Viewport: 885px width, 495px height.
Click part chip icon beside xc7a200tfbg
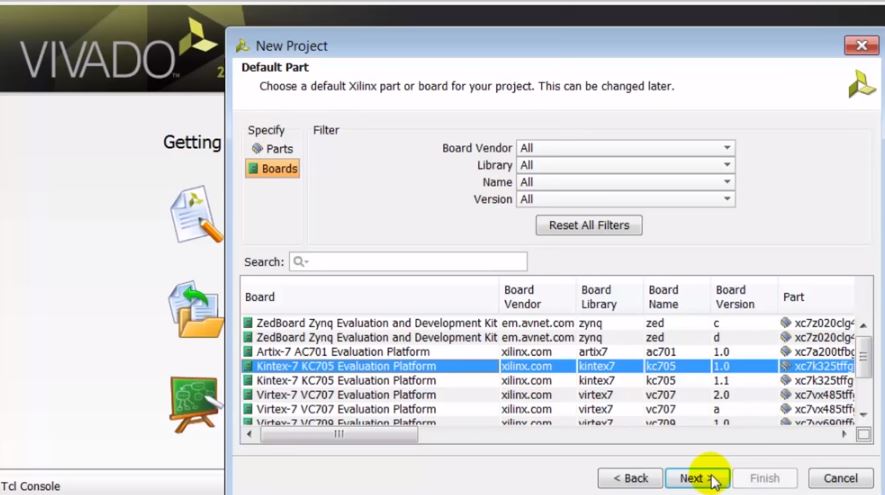(786, 352)
